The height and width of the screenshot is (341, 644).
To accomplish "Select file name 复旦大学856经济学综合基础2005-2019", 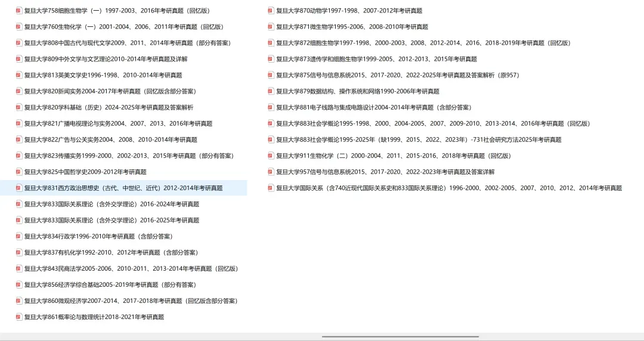I will pyautogui.click(x=110, y=285).
